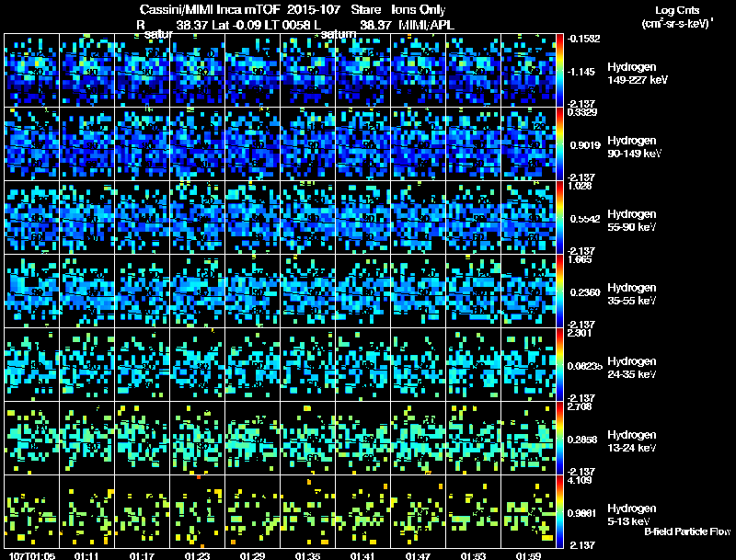Viewport: 736px width, 560px height.
Task: Select the 'Hydrogen 90-149 keV' row label
Action: (634, 147)
